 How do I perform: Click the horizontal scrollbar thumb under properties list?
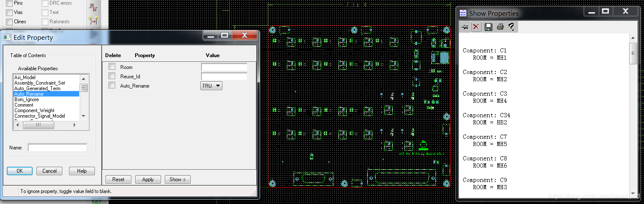click(x=38, y=125)
